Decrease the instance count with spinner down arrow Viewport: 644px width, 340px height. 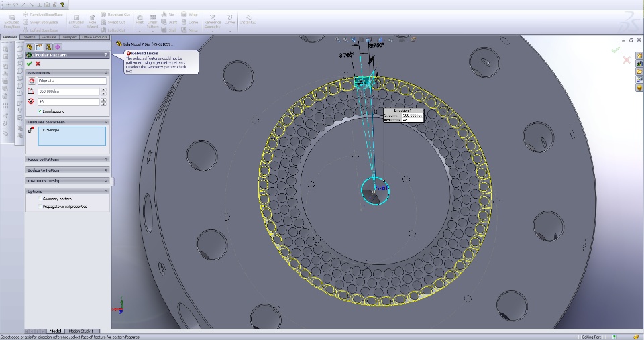(103, 103)
